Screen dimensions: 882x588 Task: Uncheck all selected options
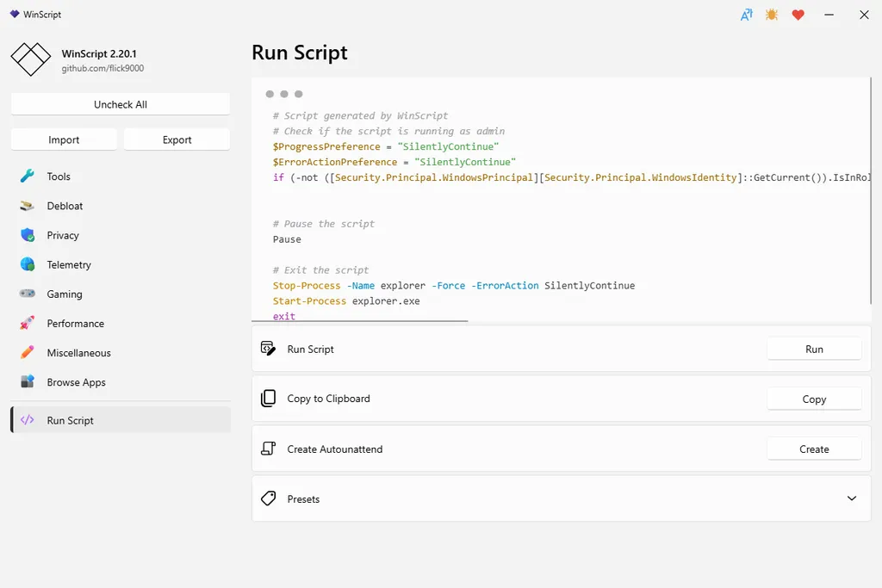pyautogui.click(x=121, y=104)
